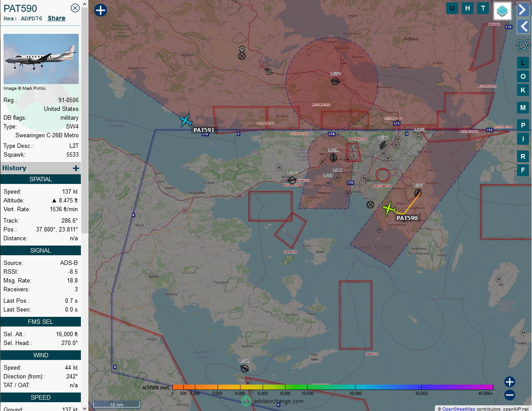
Task: Click the SPATIAL section header
Action: click(x=40, y=179)
